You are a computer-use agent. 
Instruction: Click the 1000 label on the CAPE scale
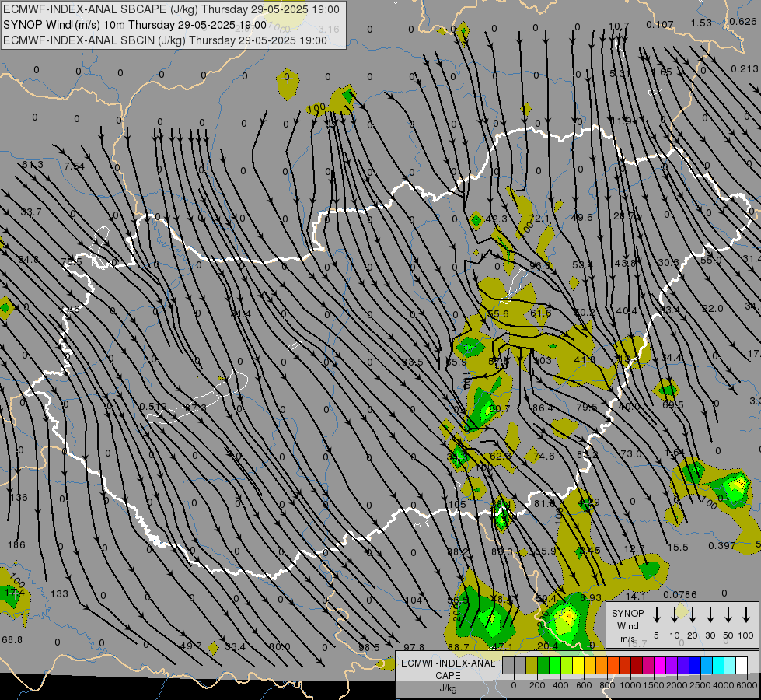[630, 685]
